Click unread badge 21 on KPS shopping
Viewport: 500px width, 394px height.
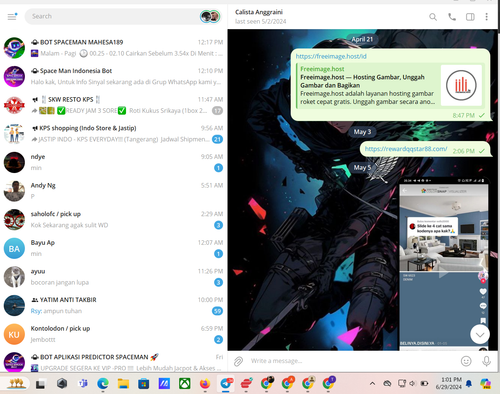(217, 139)
